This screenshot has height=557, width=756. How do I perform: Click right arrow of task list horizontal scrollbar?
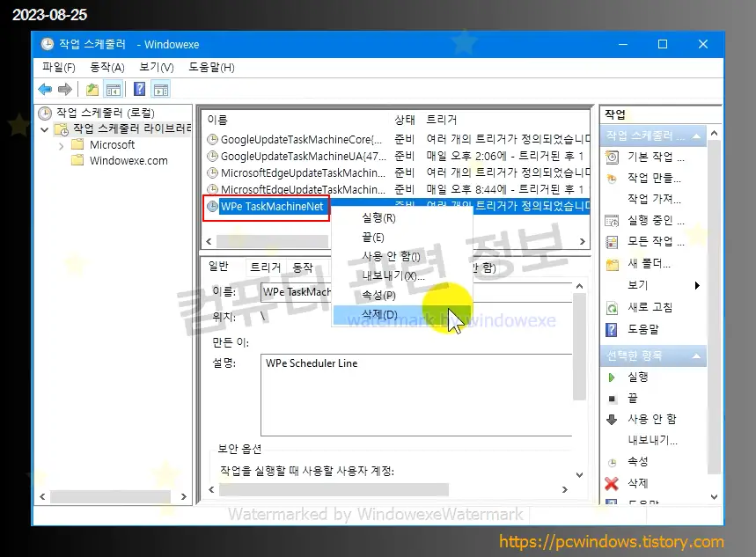click(x=583, y=241)
